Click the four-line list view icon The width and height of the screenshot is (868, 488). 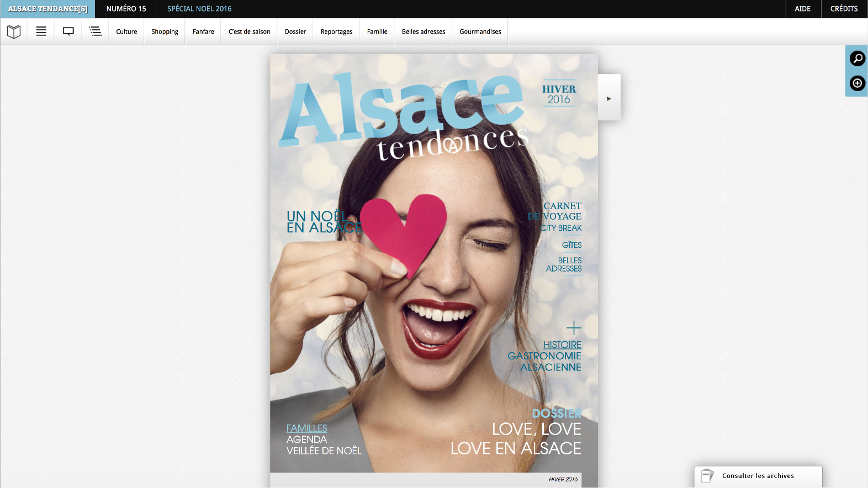41,31
